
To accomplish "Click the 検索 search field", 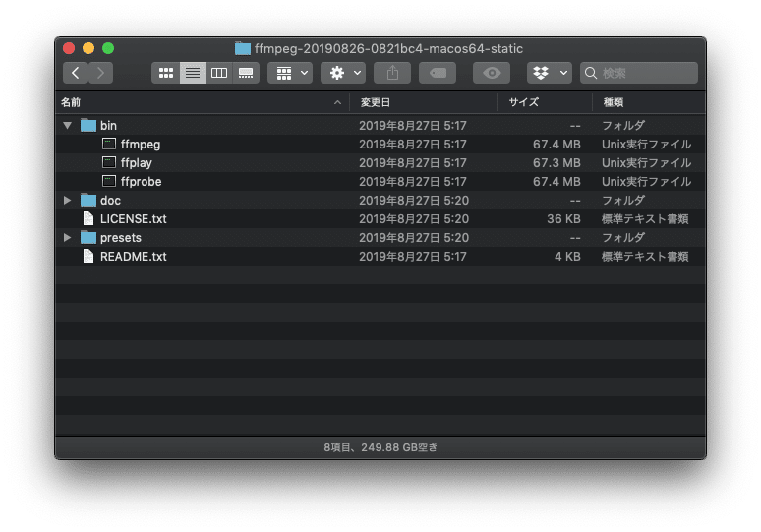I will click(x=639, y=73).
